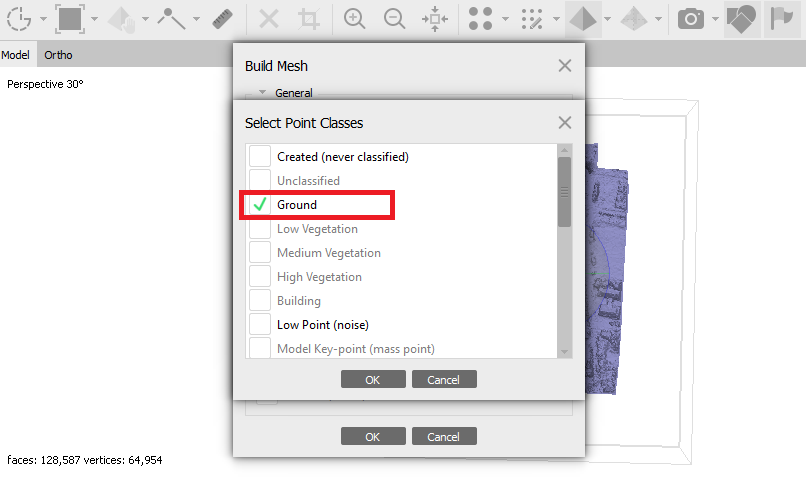
Task: Open tie points view dropdown arrow
Action: pyautogui.click(x=505, y=19)
